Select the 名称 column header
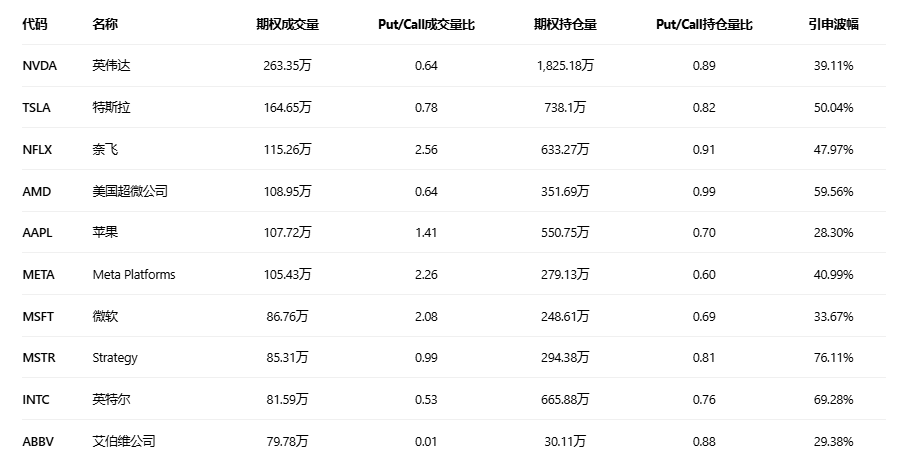The image size is (913, 464). click(x=104, y=24)
